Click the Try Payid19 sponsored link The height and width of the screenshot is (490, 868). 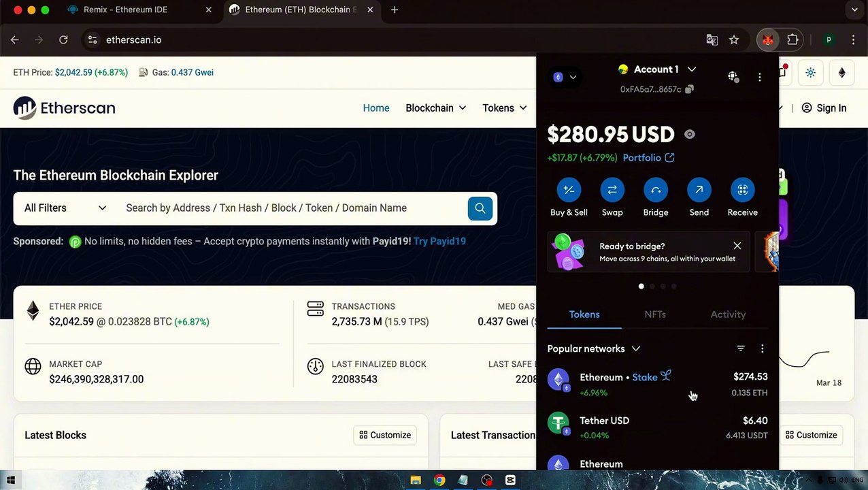click(439, 241)
